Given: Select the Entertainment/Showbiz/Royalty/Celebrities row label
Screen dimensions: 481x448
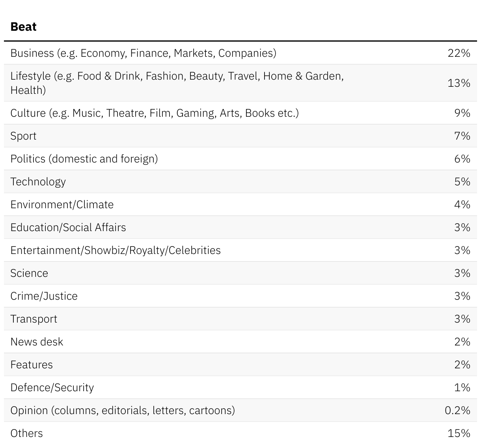Looking at the screenshot, I should [116, 250].
